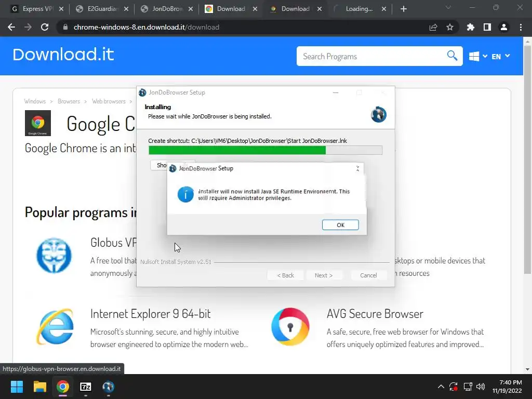The image size is (532, 399).
Task: Click the Globus VPN mask icon
Action: [x=54, y=256]
